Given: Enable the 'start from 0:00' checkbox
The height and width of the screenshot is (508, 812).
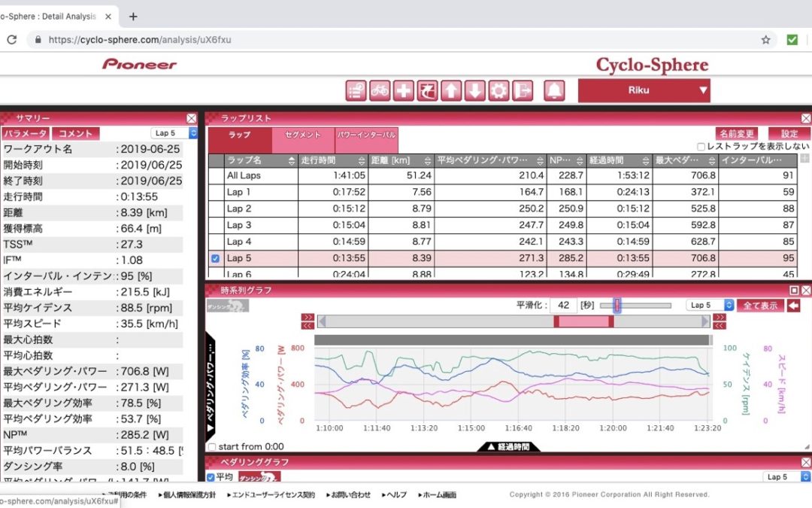Looking at the screenshot, I should (211, 447).
